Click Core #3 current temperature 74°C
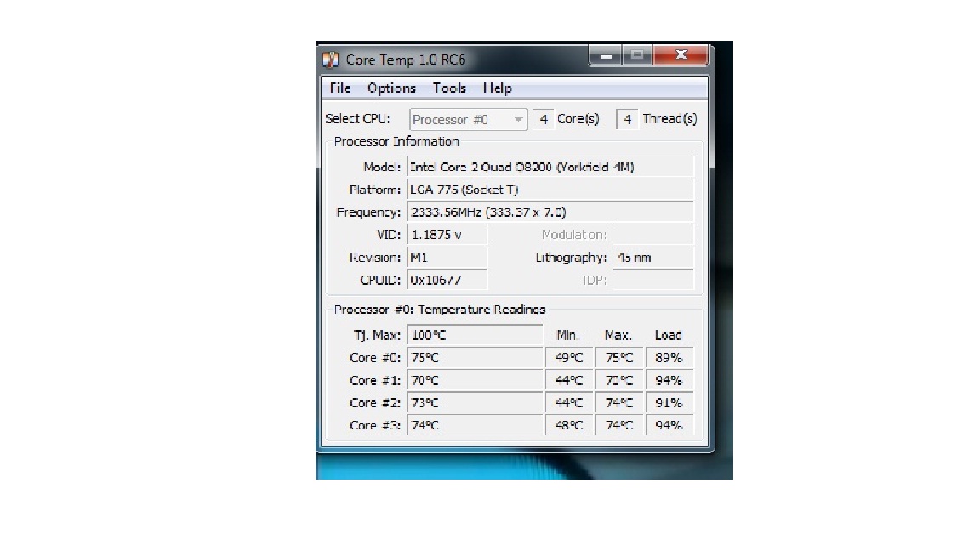Screen dimensions: 980x551 [475, 425]
